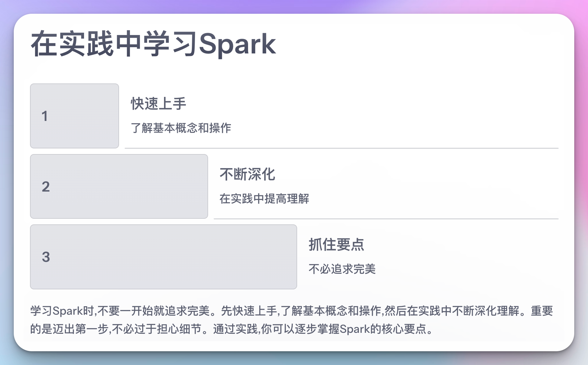
Task: Select the step 2 numbered box
Action: coord(119,187)
